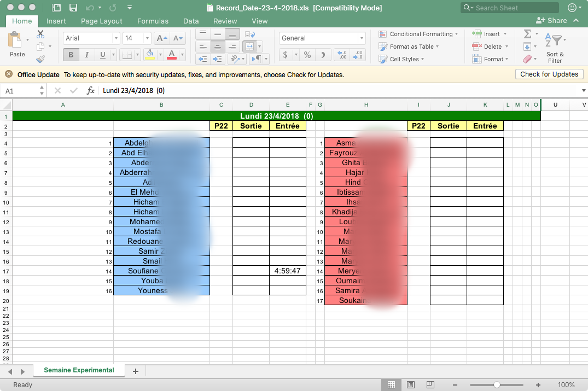
Task: Open the fill color yellow swatch
Action: pyautogui.click(x=150, y=55)
